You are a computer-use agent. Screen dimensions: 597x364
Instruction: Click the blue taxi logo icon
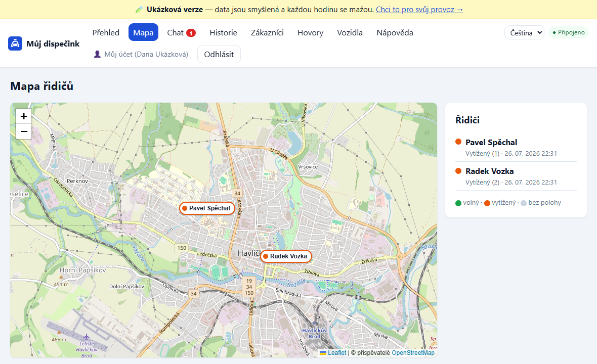(x=15, y=44)
